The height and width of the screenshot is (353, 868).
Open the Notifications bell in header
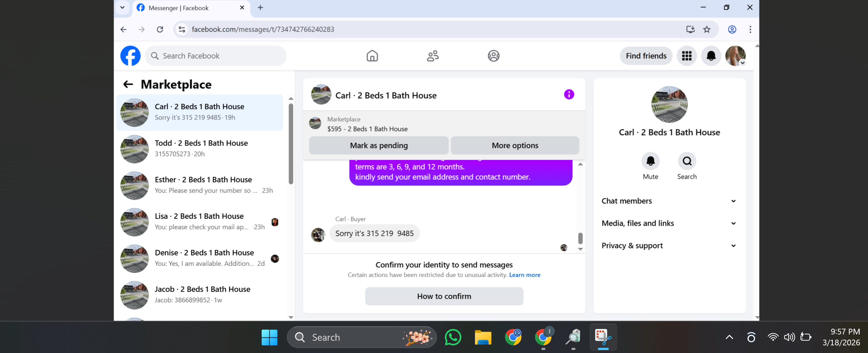711,56
